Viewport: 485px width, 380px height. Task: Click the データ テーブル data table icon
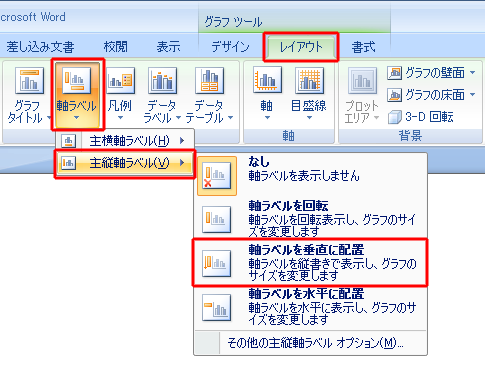click(209, 81)
